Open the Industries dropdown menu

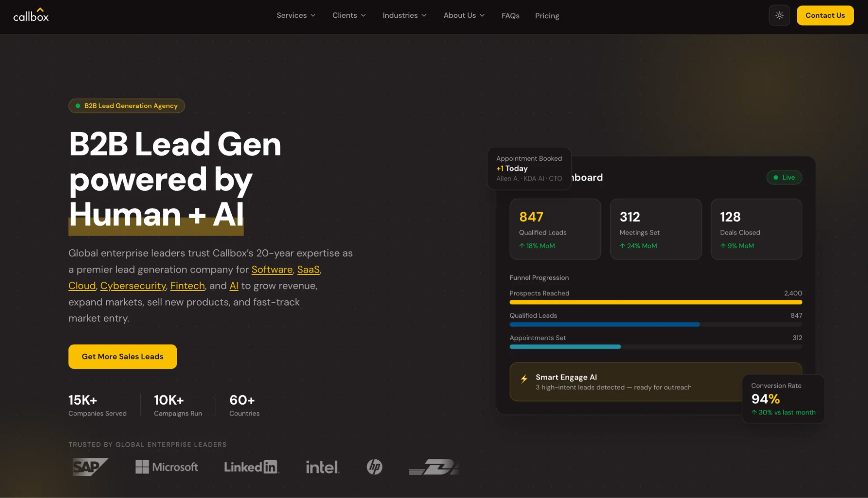pos(404,15)
